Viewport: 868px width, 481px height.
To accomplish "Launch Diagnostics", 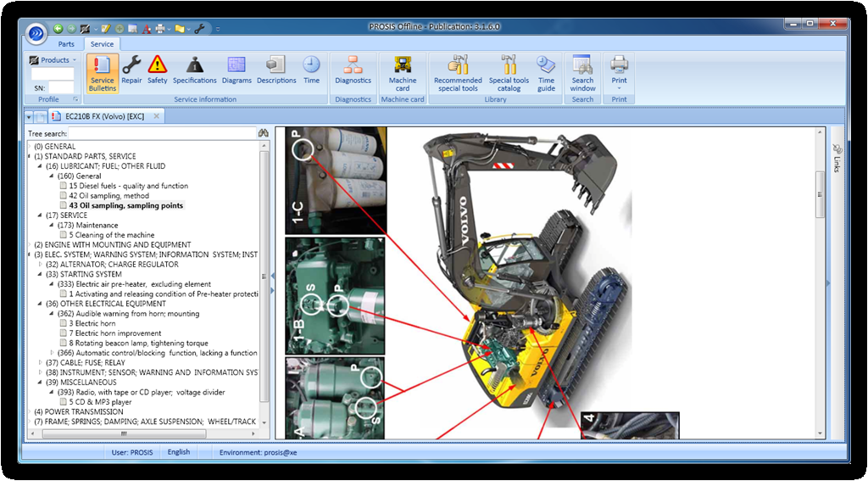I will pyautogui.click(x=353, y=70).
